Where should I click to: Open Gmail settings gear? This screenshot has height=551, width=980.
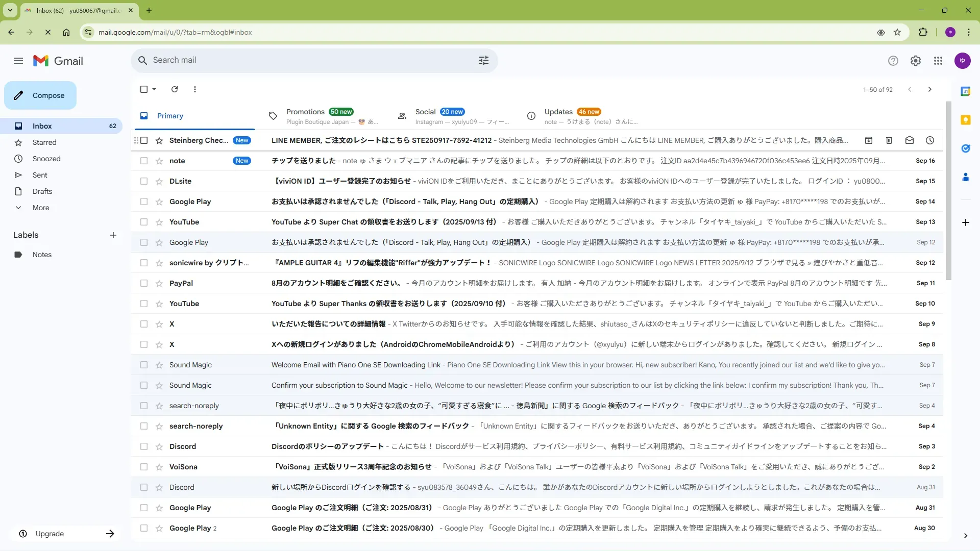coord(915,61)
